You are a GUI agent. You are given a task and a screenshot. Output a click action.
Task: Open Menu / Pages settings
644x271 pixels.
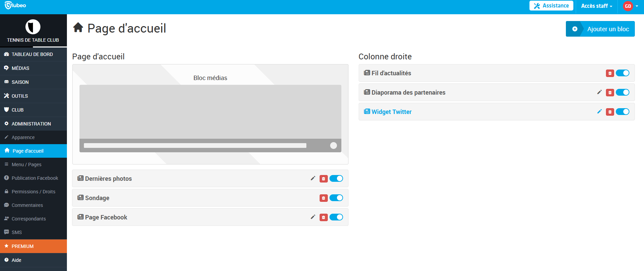coord(33,164)
